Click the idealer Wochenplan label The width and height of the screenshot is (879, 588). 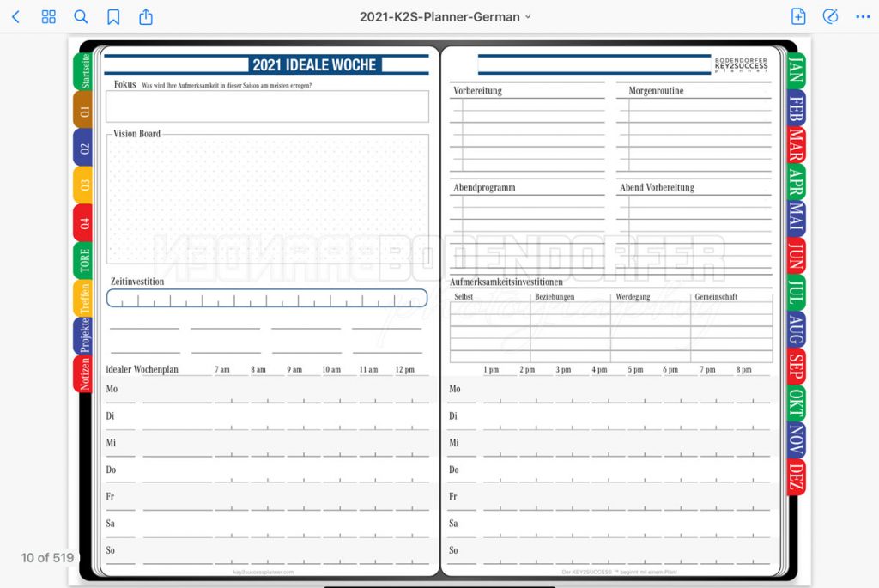[x=142, y=369]
